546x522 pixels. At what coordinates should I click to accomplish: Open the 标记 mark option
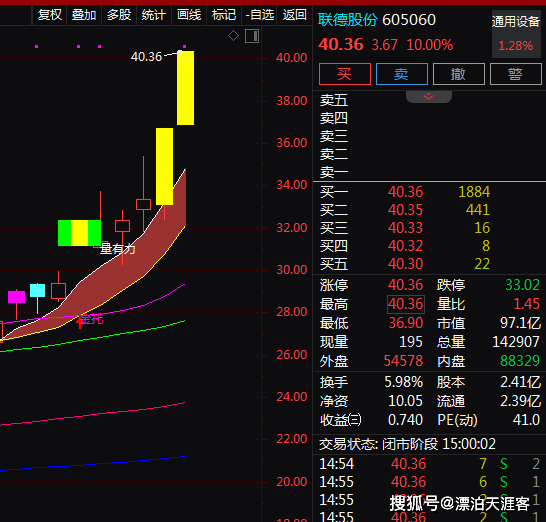click(224, 15)
